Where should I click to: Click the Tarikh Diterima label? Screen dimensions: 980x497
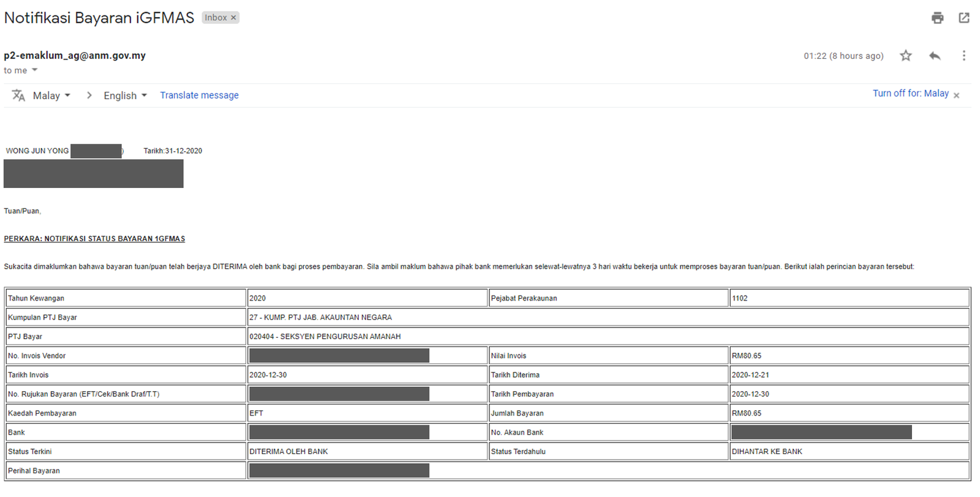(515, 375)
